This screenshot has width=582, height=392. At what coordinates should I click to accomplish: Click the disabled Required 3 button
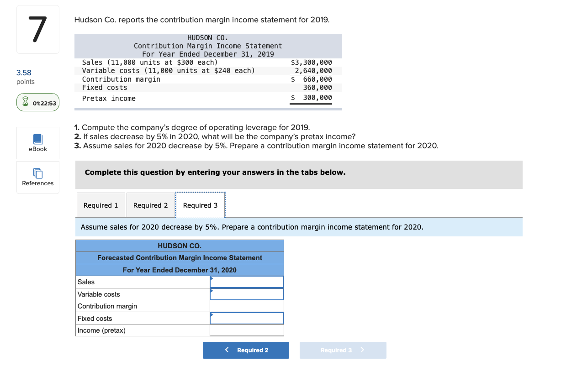(343, 350)
